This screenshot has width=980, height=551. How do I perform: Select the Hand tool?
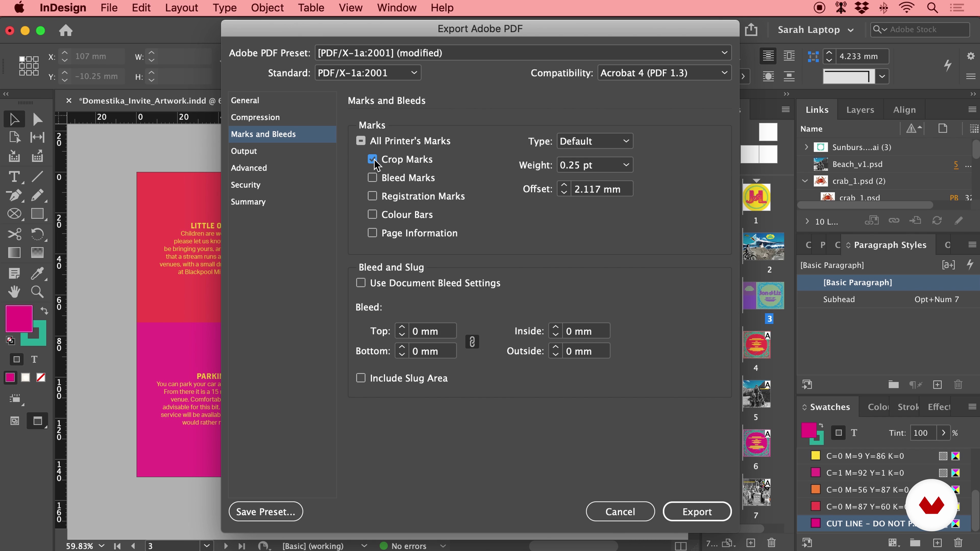[14, 292]
